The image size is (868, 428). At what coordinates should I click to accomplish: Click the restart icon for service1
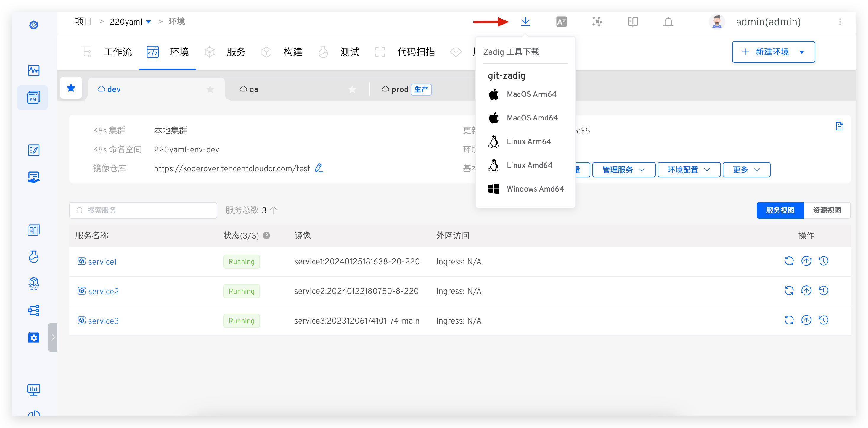[789, 261]
